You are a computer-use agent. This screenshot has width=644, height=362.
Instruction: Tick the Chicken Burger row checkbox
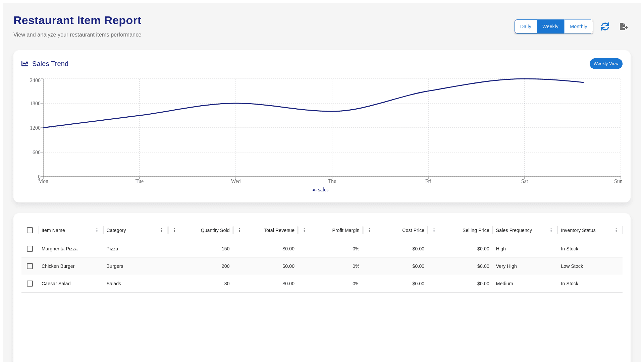coord(30,266)
